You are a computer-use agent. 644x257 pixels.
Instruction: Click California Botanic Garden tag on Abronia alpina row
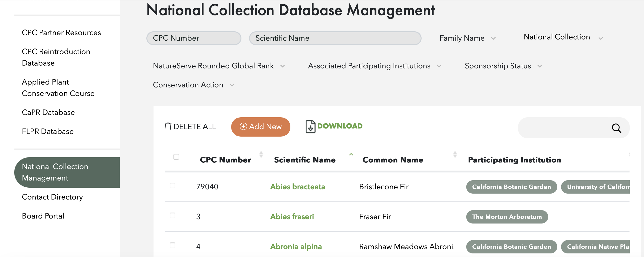[x=511, y=247]
